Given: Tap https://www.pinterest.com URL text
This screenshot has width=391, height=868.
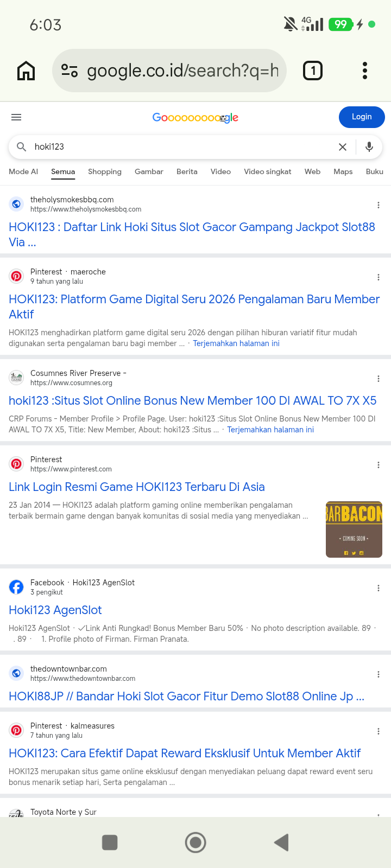Looking at the screenshot, I should pos(71,469).
